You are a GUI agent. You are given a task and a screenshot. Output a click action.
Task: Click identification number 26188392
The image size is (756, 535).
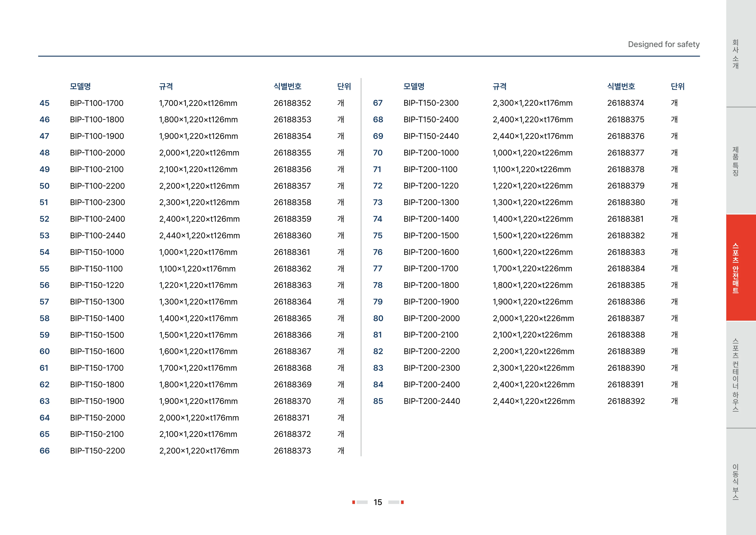point(626,401)
